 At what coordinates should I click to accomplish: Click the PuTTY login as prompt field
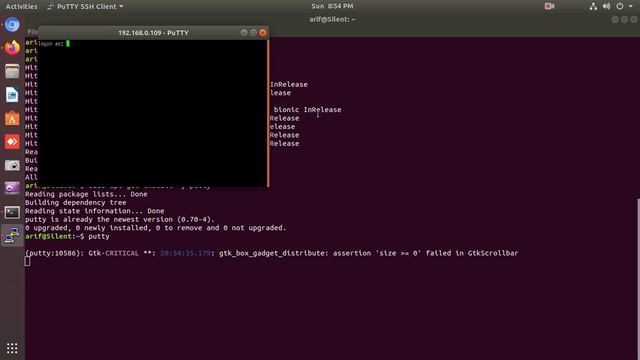click(54, 44)
